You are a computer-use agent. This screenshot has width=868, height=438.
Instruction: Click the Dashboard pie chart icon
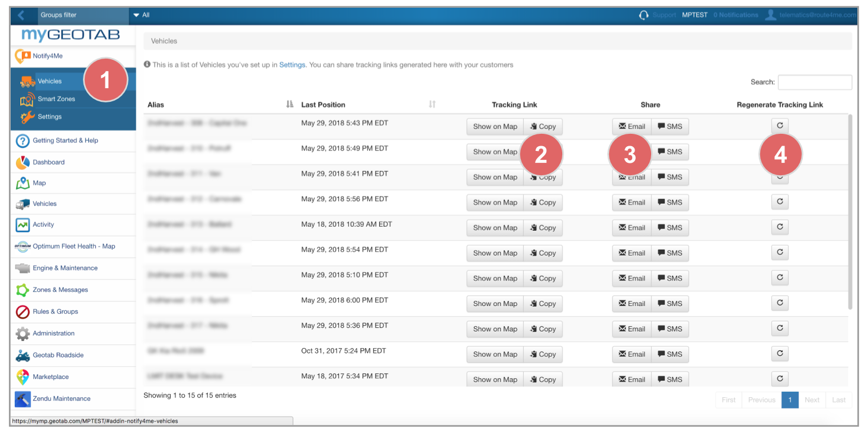[23, 162]
